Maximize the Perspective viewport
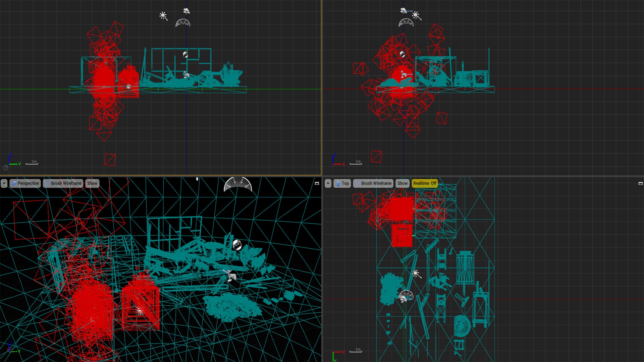Screen dimensions: 644x362 [317, 184]
